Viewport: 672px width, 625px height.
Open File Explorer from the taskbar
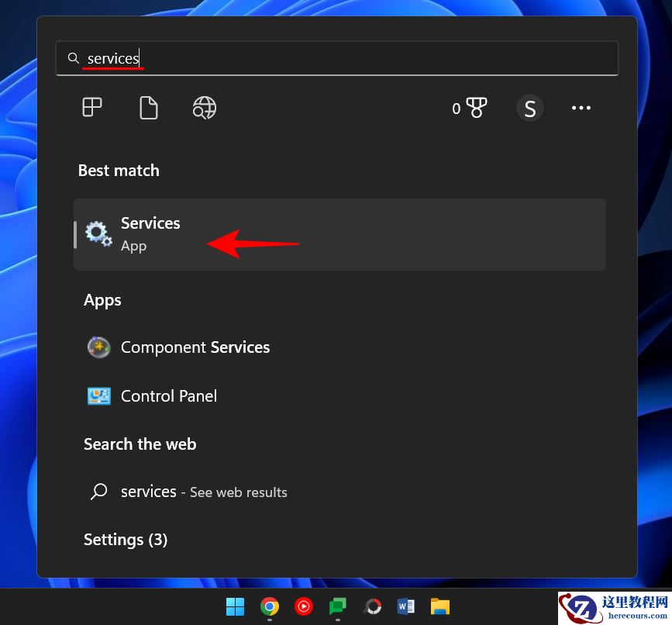439,606
